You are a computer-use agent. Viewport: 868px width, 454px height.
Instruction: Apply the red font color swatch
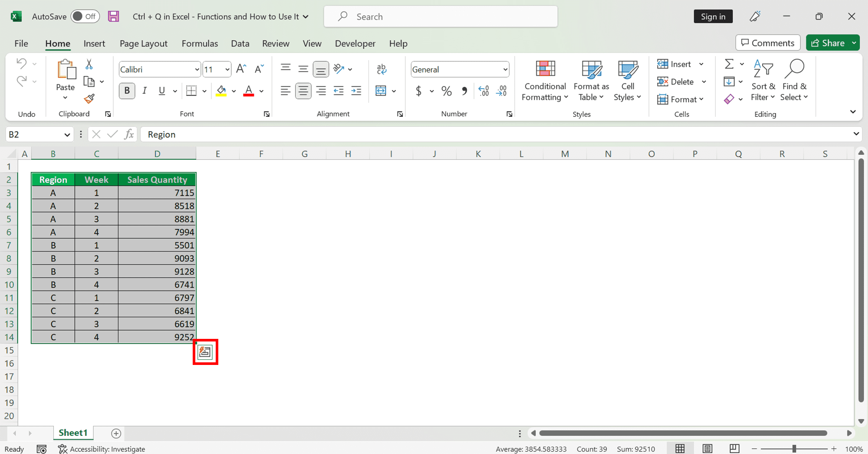coord(248,91)
